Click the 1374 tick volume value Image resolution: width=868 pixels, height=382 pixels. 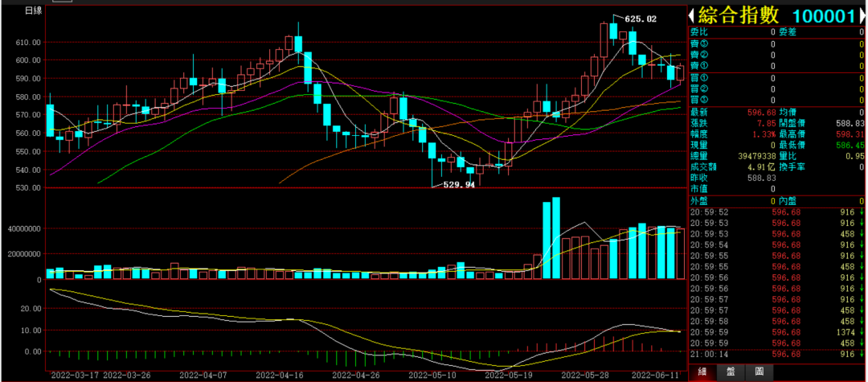coord(846,332)
